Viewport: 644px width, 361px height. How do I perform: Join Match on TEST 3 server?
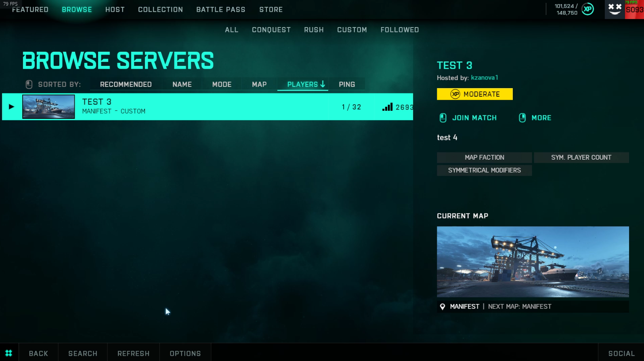(474, 118)
